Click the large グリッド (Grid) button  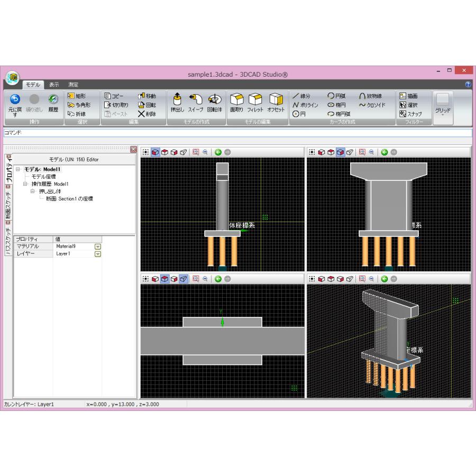443,105
